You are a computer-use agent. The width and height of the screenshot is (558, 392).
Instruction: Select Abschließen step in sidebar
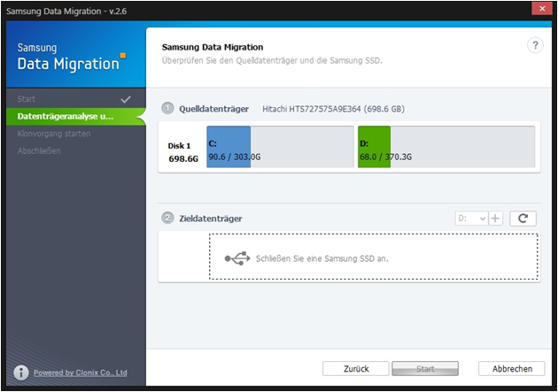(x=76, y=150)
